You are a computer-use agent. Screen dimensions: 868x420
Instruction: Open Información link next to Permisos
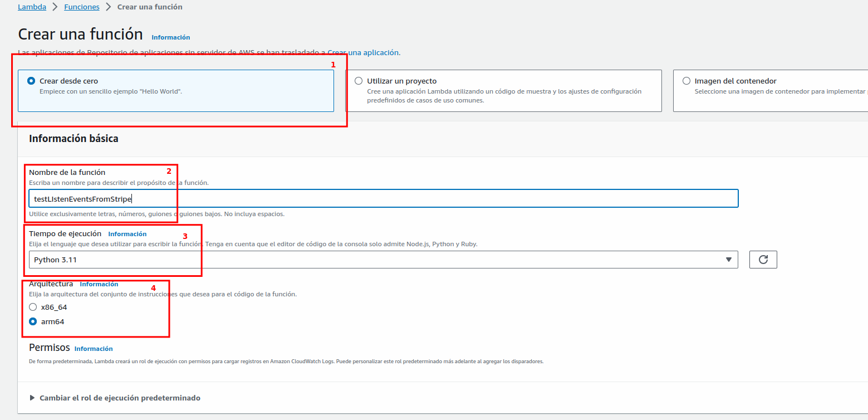[94, 349]
